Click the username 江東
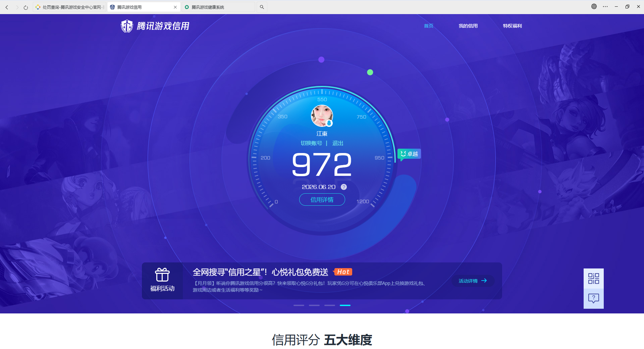644x349 pixels. pos(322,134)
